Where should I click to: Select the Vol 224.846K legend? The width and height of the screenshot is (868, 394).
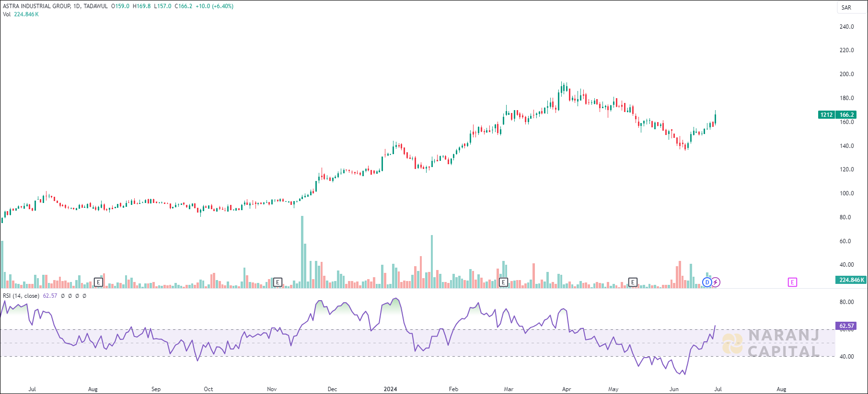(21, 14)
